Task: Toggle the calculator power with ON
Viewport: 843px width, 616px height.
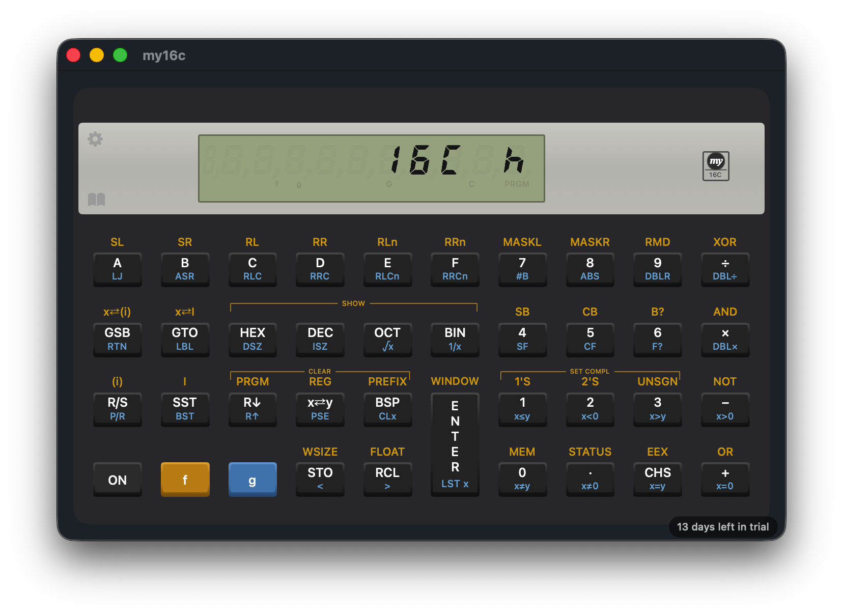Action: point(117,479)
